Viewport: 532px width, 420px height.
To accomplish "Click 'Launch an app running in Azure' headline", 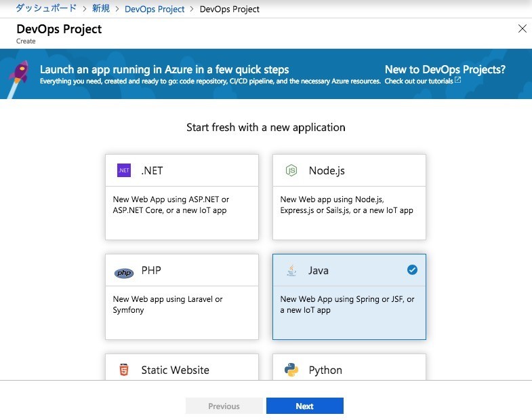I will tap(164, 69).
